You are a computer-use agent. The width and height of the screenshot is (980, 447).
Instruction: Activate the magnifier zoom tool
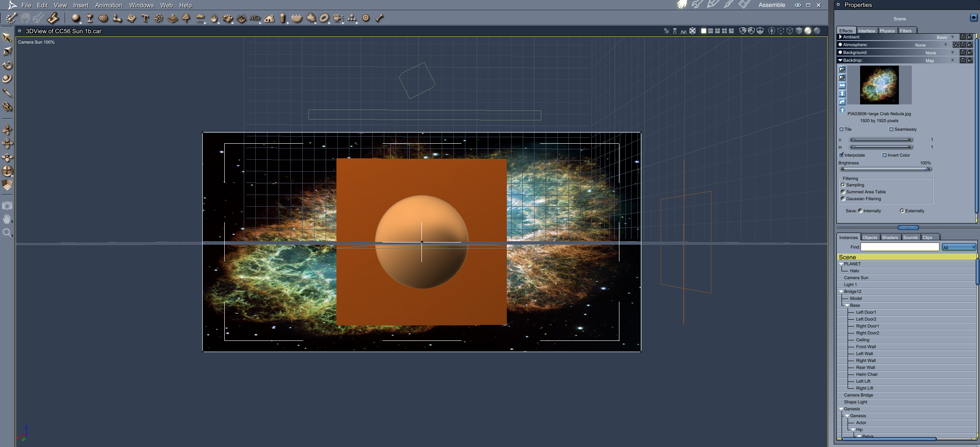[7, 233]
